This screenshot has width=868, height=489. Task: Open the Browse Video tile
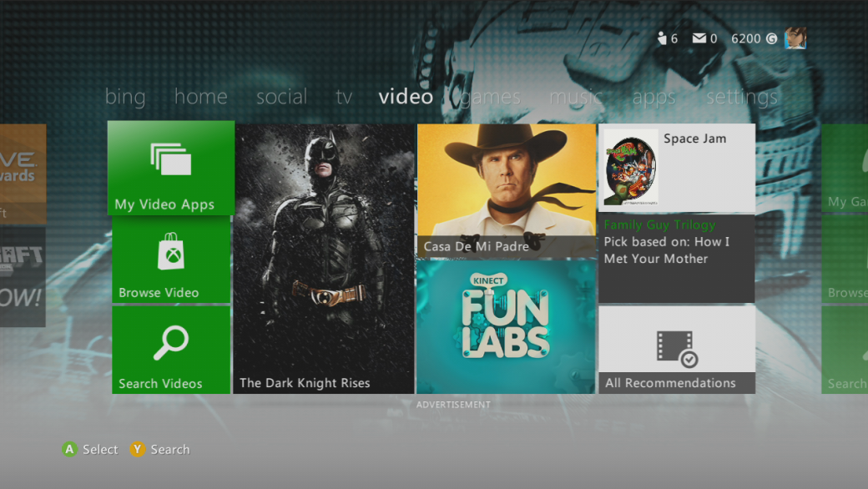(171, 260)
